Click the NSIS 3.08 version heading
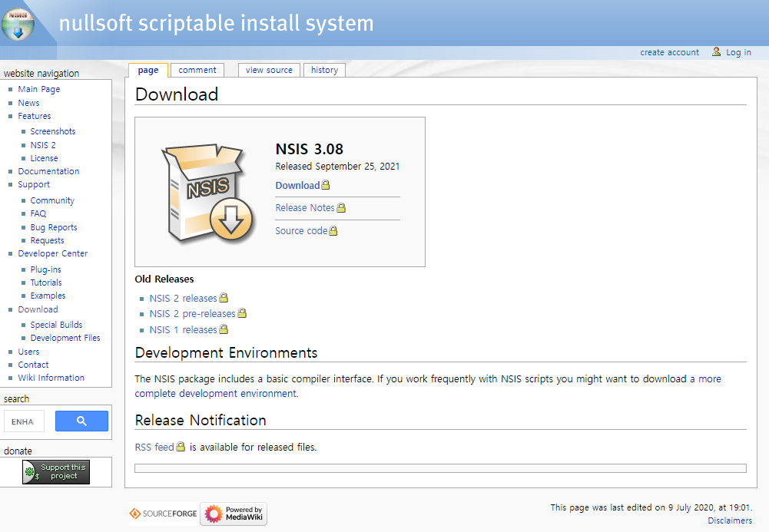 pyautogui.click(x=310, y=149)
